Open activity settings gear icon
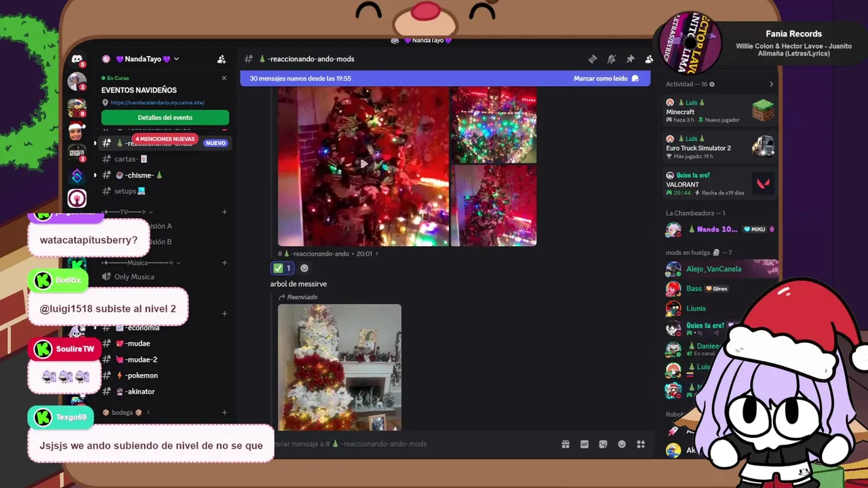The height and width of the screenshot is (488, 868). click(x=711, y=84)
